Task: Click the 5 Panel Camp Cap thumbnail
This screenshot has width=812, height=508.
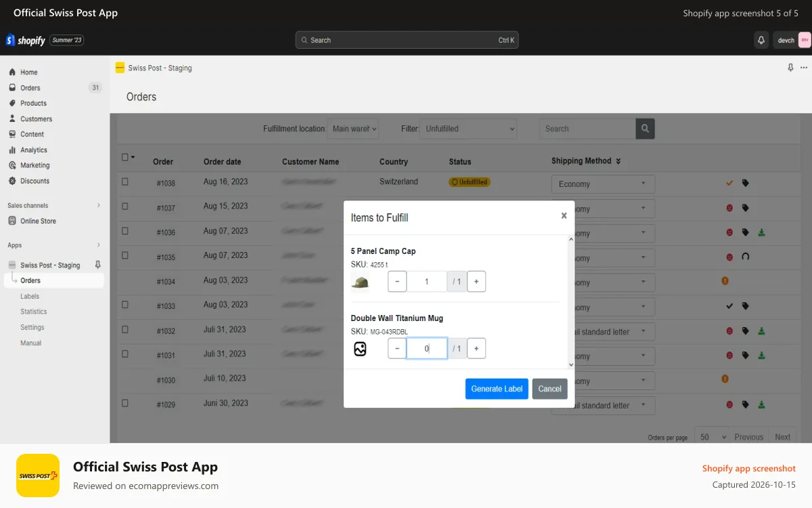Action: (360, 282)
